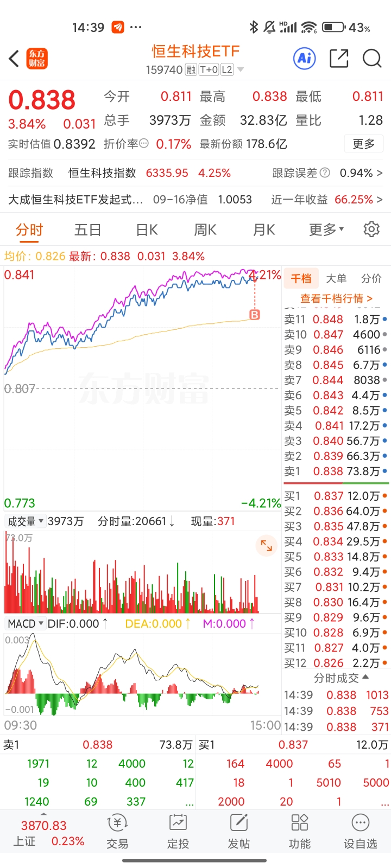Open the search magnifier icon
The height and width of the screenshot is (868, 391).
[372, 59]
